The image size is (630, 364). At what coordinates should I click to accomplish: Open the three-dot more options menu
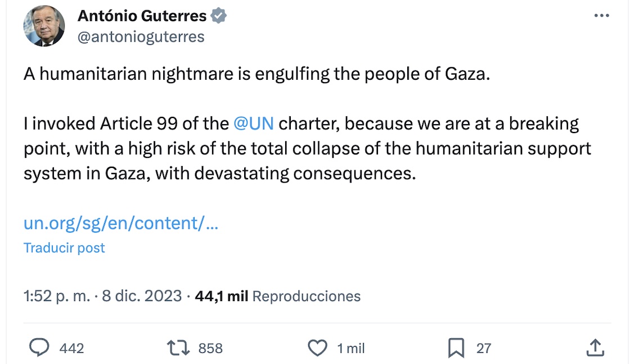click(x=601, y=16)
